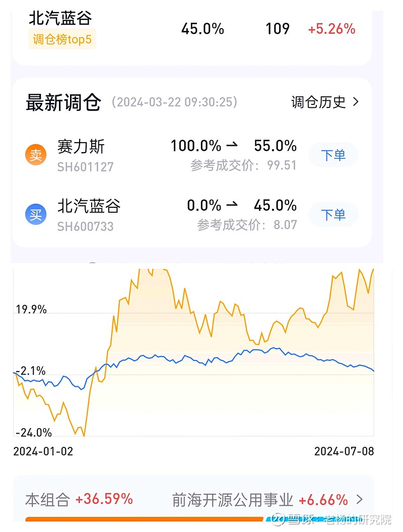
Task: Click the orange portfolio line on chart
Action: click(x=113, y=319)
